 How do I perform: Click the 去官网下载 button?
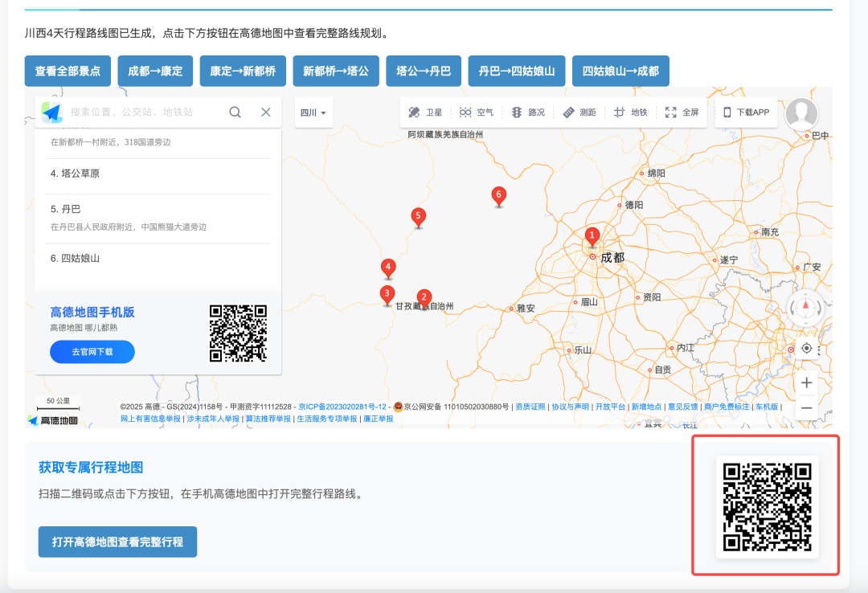point(92,352)
